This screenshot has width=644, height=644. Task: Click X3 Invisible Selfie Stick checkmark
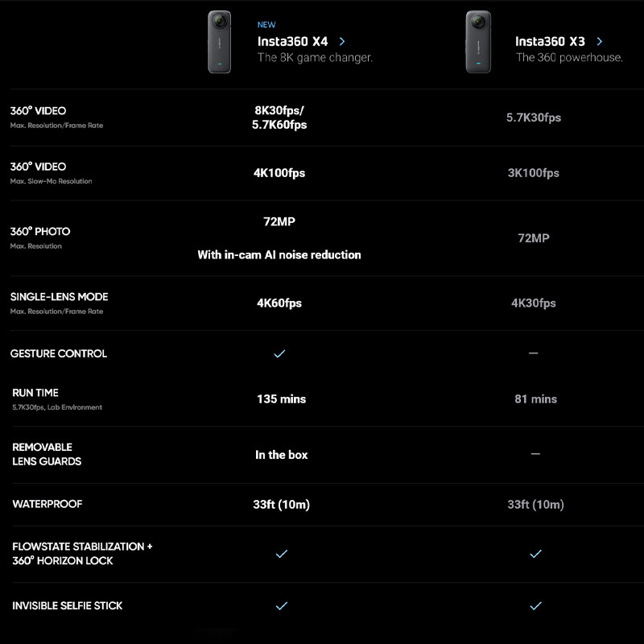535,605
